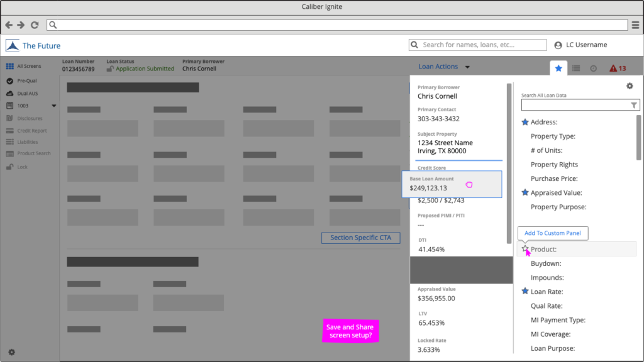Image resolution: width=644 pixels, height=362 pixels.
Task: Click the LC Username user icon
Action: point(558,45)
